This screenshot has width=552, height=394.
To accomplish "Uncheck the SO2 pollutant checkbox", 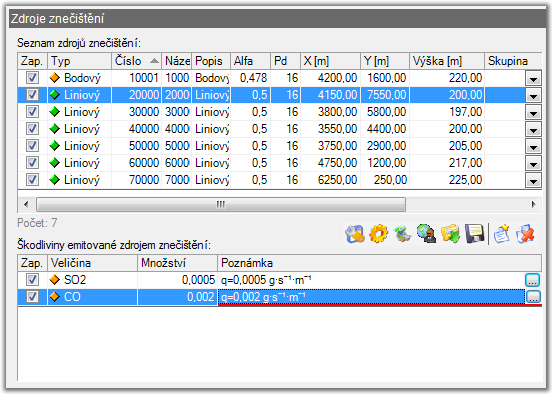I will pyautogui.click(x=32, y=280).
